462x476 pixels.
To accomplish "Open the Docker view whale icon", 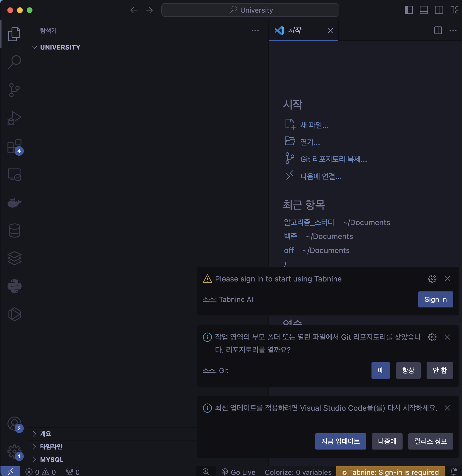I will click(14, 203).
